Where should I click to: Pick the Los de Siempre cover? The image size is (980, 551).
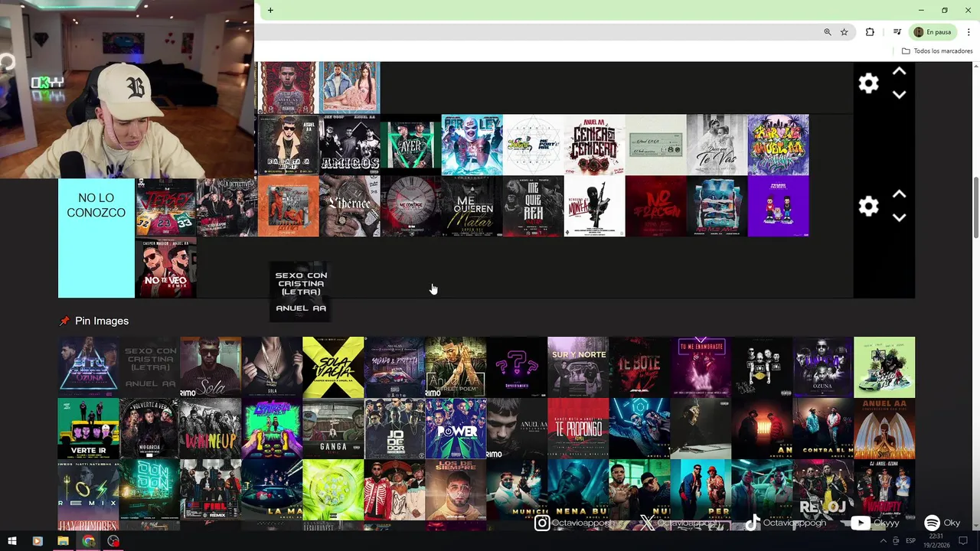pyautogui.click(x=456, y=490)
